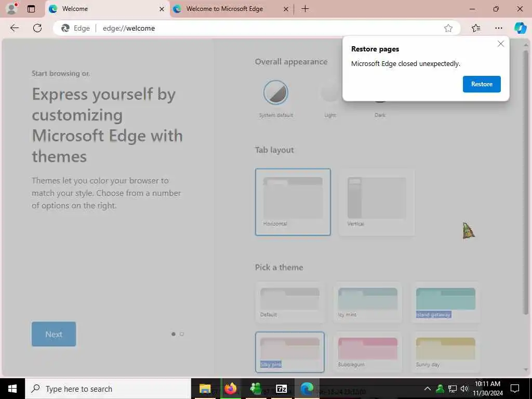This screenshot has width=532, height=399.
Task: Close the Welcome tab
Action: click(162, 9)
